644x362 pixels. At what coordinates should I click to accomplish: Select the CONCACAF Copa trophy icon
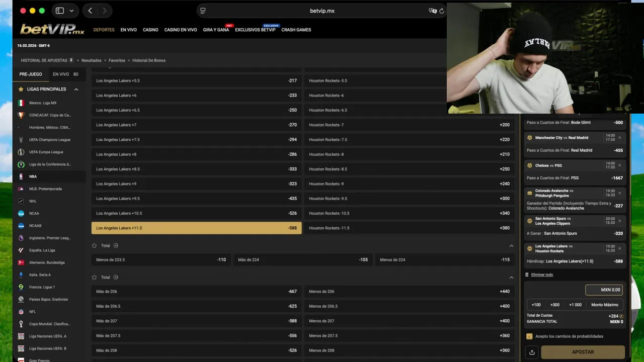21,115
